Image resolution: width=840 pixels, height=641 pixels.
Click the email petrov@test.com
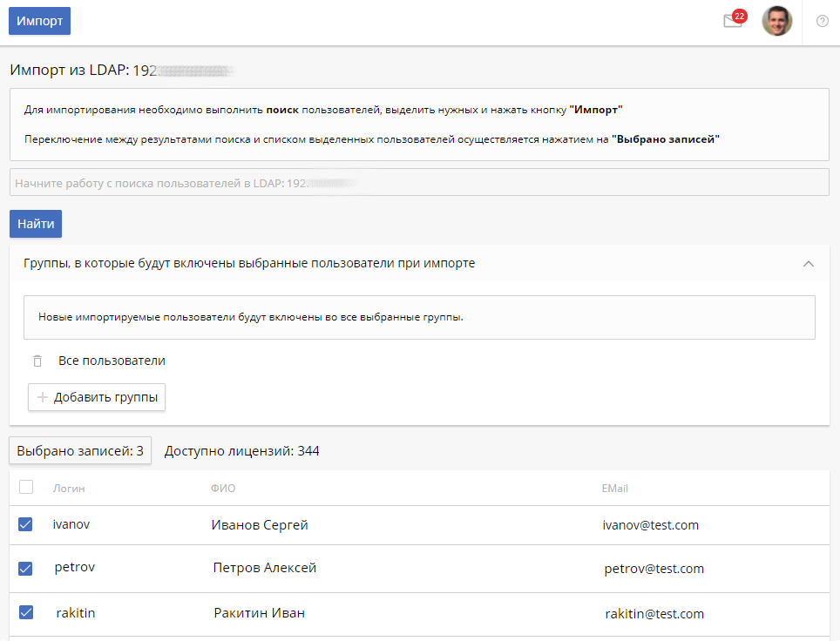pos(654,569)
